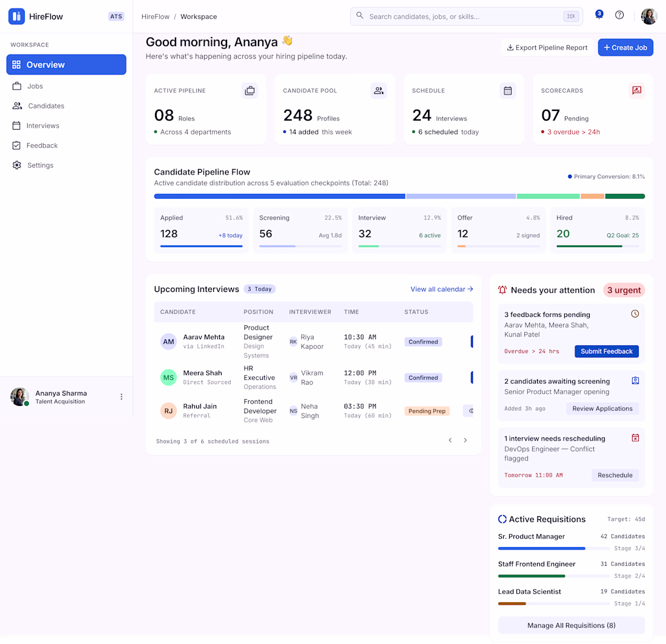Click the search magnifier icon
The height and width of the screenshot is (644, 666).
coord(360,16)
